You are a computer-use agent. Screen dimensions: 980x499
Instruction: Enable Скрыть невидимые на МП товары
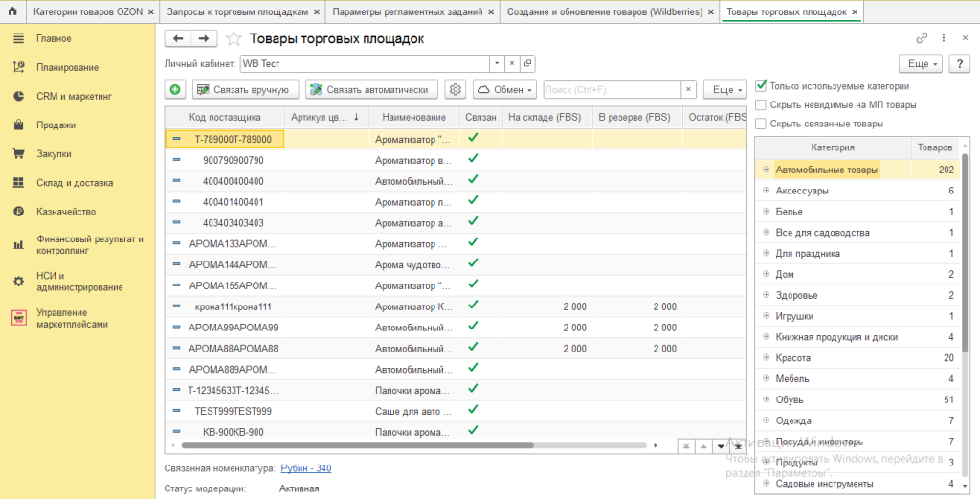tap(761, 104)
